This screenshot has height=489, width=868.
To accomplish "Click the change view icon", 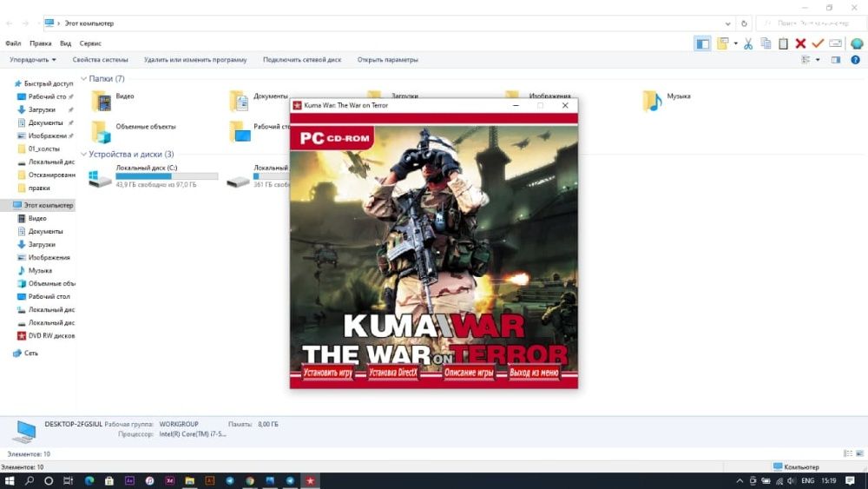I will pos(806,60).
